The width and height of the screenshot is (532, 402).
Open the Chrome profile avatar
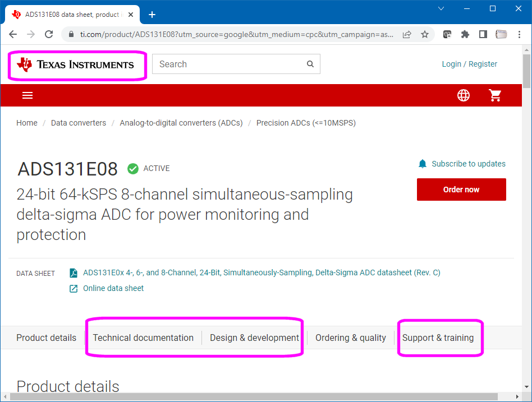[501, 34]
